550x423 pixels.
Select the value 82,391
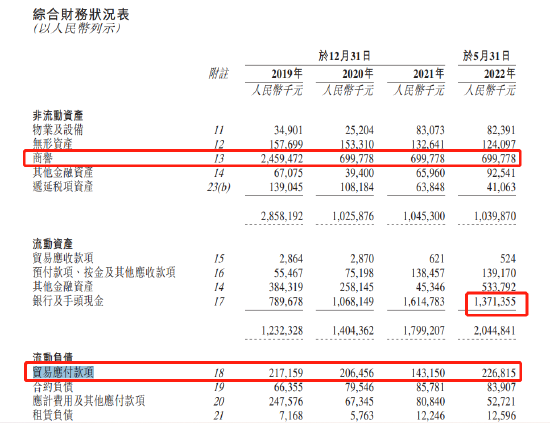501,130
